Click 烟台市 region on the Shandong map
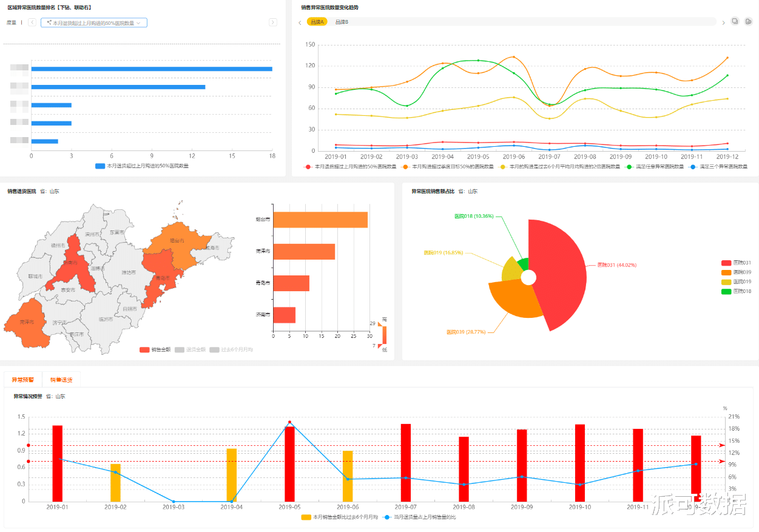The image size is (759, 532). (177, 240)
